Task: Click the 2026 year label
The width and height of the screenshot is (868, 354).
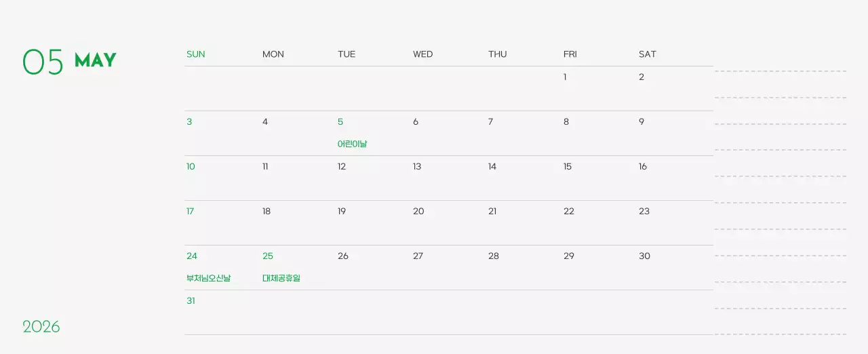Action: pyautogui.click(x=41, y=327)
